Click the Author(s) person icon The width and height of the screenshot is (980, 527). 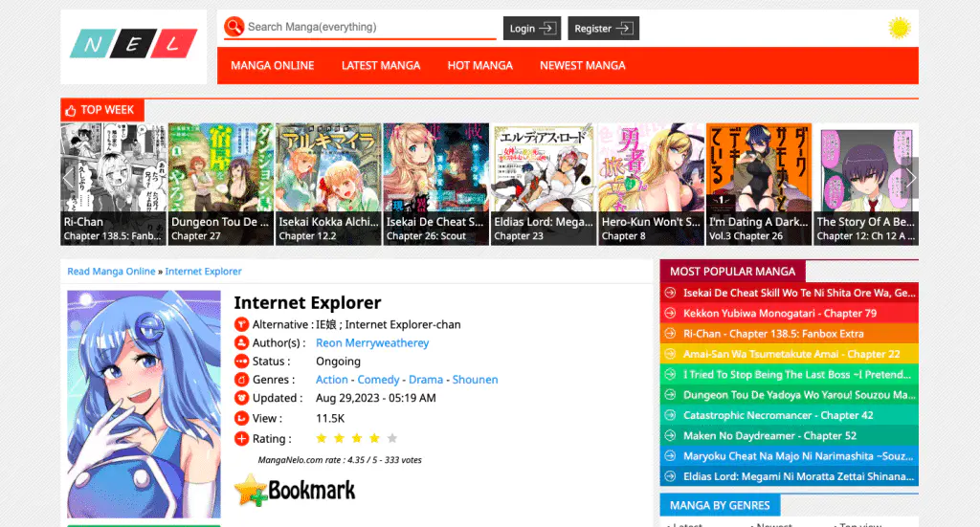241,342
